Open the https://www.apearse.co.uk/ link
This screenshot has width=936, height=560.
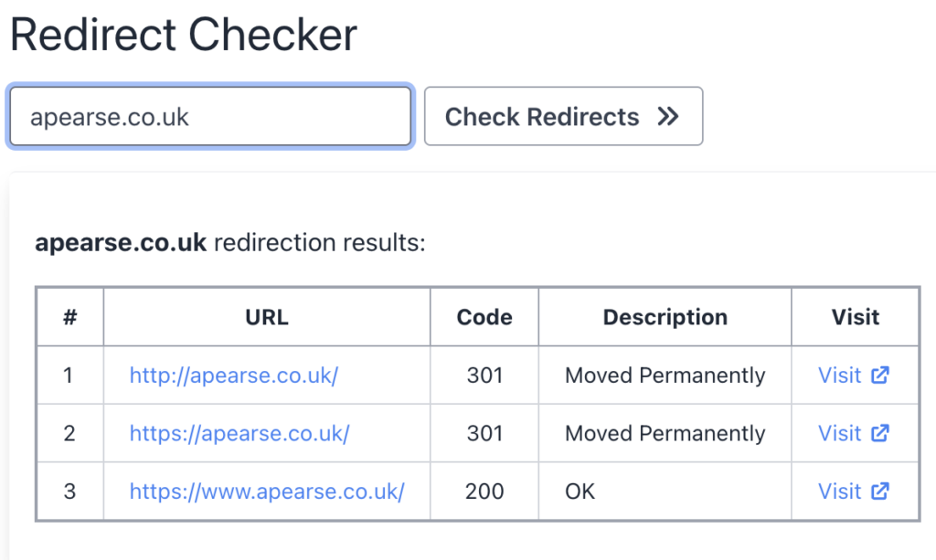point(267,491)
